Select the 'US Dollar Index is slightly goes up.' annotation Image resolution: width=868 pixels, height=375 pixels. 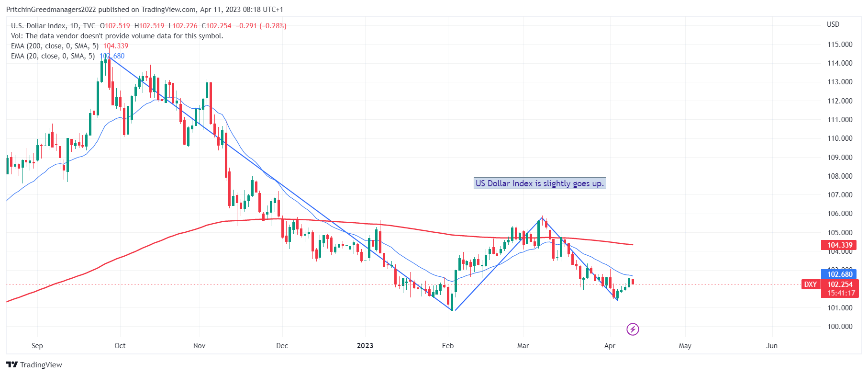540,183
